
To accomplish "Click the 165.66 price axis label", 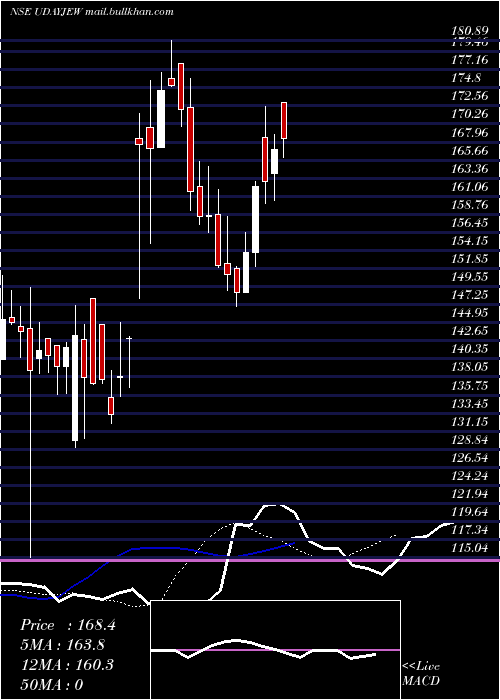I will (469, 150).
